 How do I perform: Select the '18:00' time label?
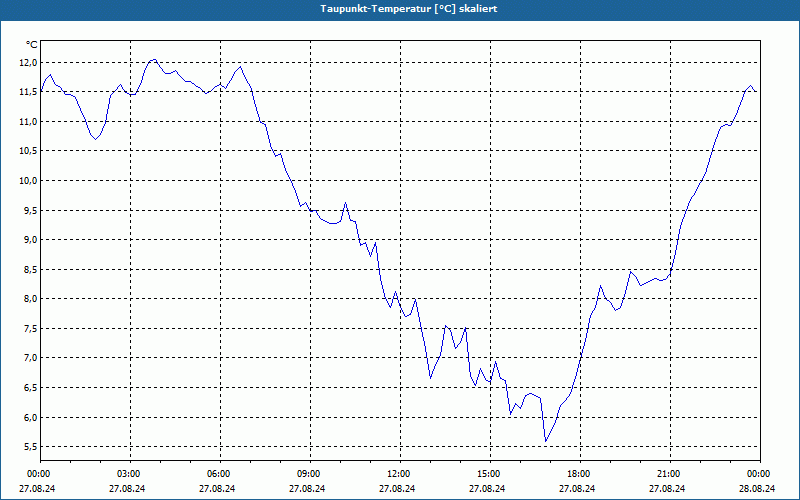click(x=579, y=474)
